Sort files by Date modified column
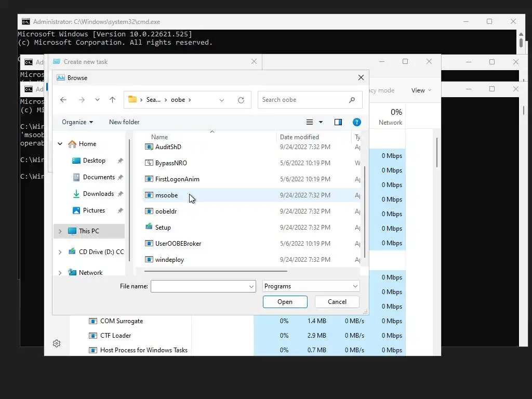The width and height of the screenshot is (532, 399). pyautogui.click(x=299, y=137)
